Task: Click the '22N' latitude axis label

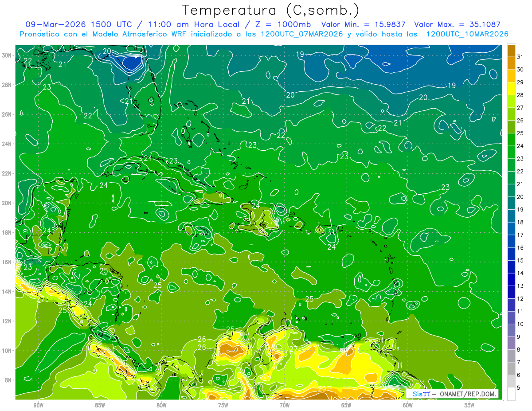Action: tap(7, 173)
